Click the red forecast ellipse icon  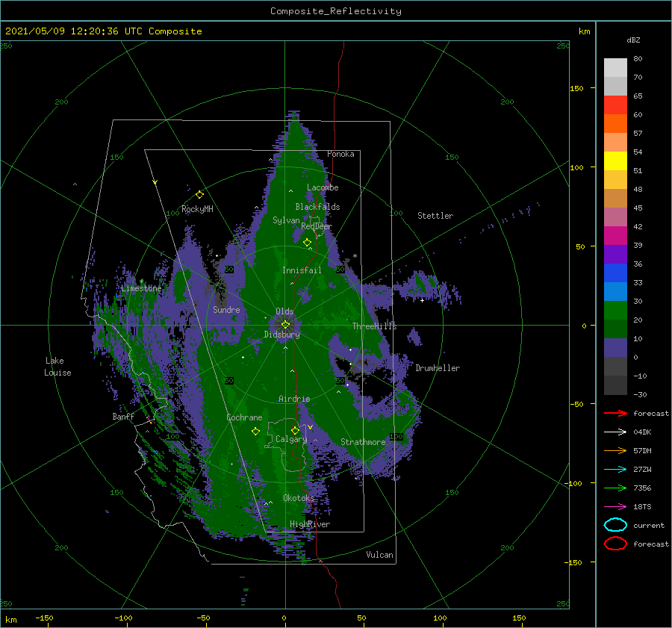615,544
